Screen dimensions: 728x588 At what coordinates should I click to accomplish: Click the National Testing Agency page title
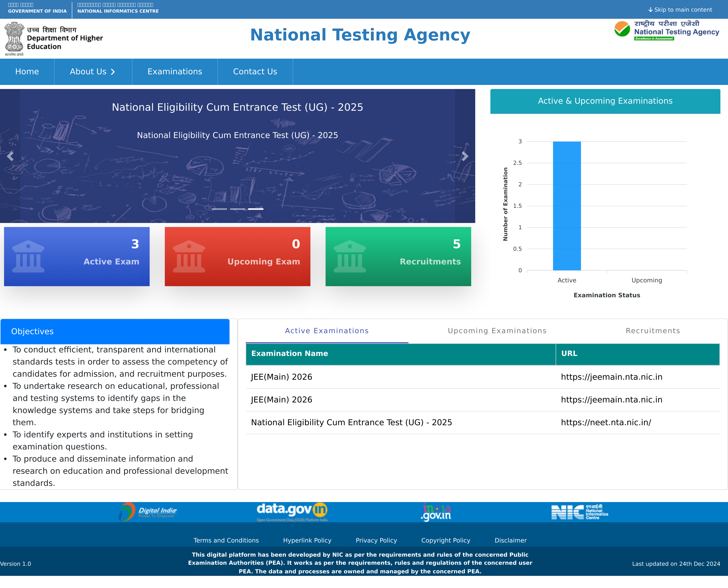360,35
